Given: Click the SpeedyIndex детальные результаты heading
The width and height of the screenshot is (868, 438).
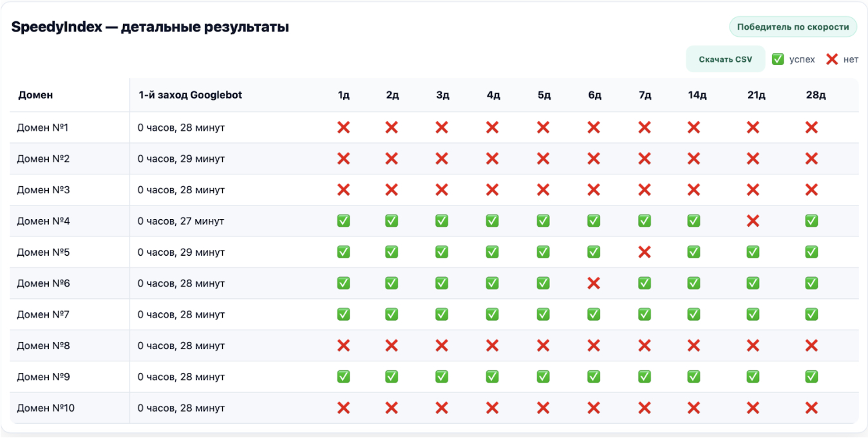Looking at the screenshot, I should (x=150, y=28).
